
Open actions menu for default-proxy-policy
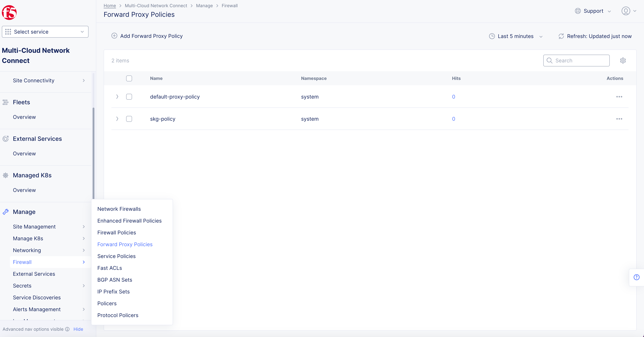coord(619,97)
